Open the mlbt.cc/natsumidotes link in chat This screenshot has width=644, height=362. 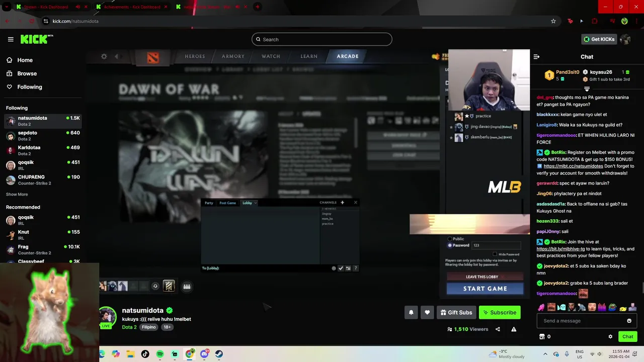(x=573, y=166)
